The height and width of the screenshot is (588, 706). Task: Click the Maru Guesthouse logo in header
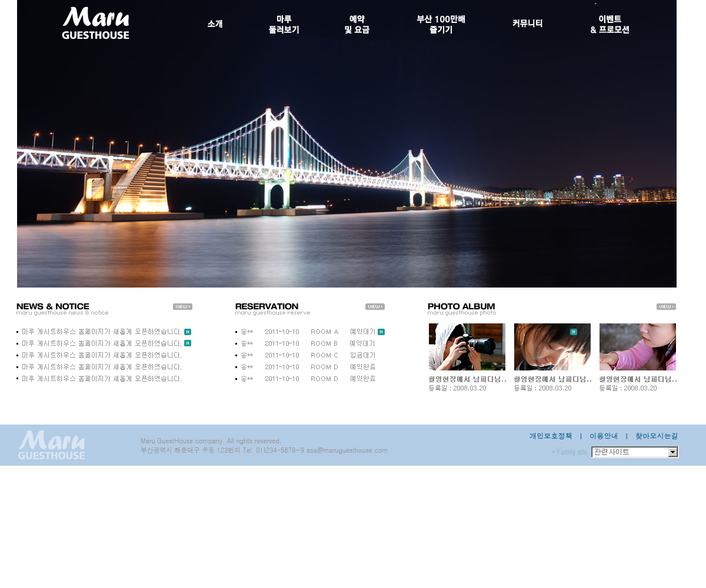coord(95,24)
